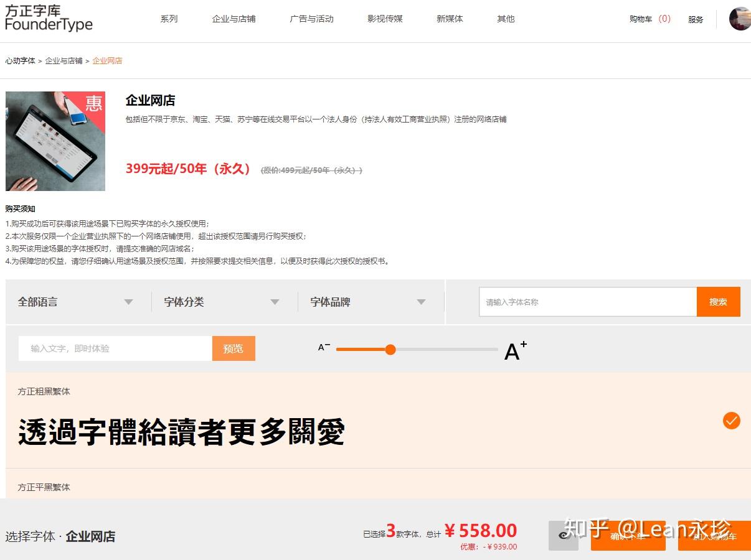Click the 方正粗黑繁体 font name label
Image resolution: width=751 pixels, height=560 pixels.
point(44,391)
